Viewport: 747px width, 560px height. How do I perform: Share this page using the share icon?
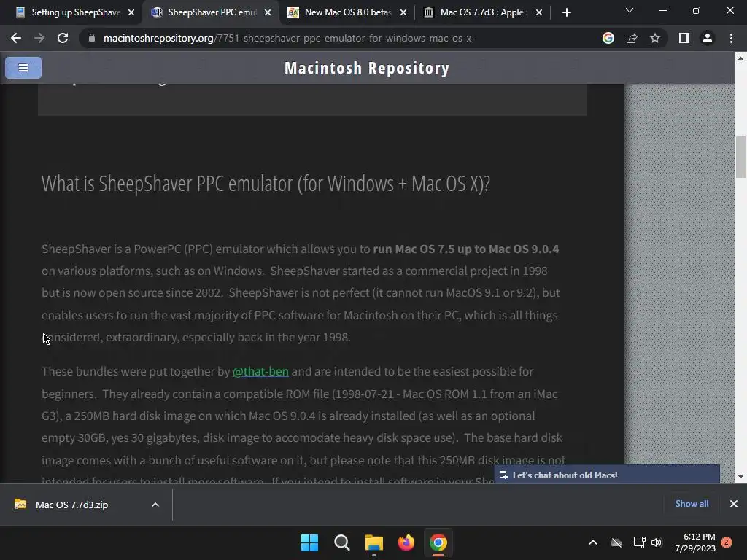(x=632, y=38)
